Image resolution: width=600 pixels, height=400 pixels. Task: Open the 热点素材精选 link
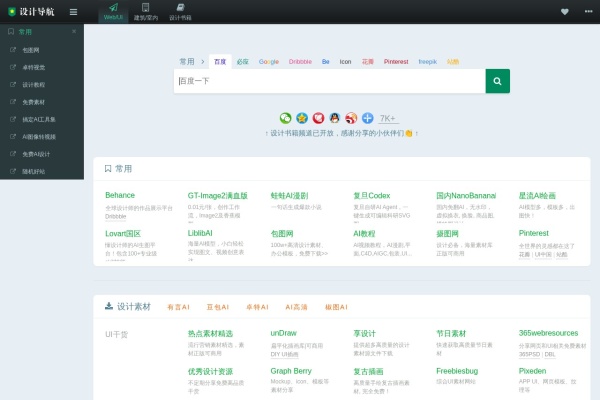pos(210,333)
